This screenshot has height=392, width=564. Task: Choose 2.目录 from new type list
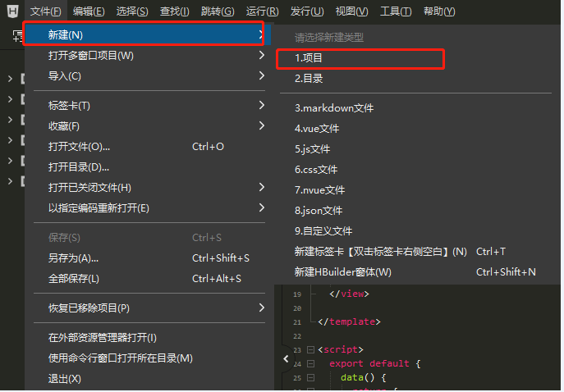click(309, 79)
